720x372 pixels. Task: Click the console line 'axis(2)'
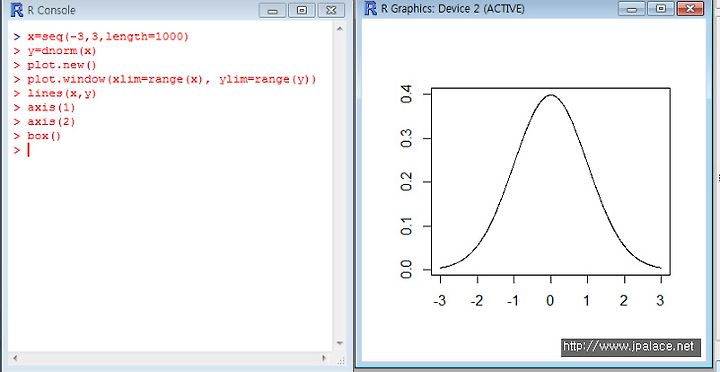click(x=51, y=122)
